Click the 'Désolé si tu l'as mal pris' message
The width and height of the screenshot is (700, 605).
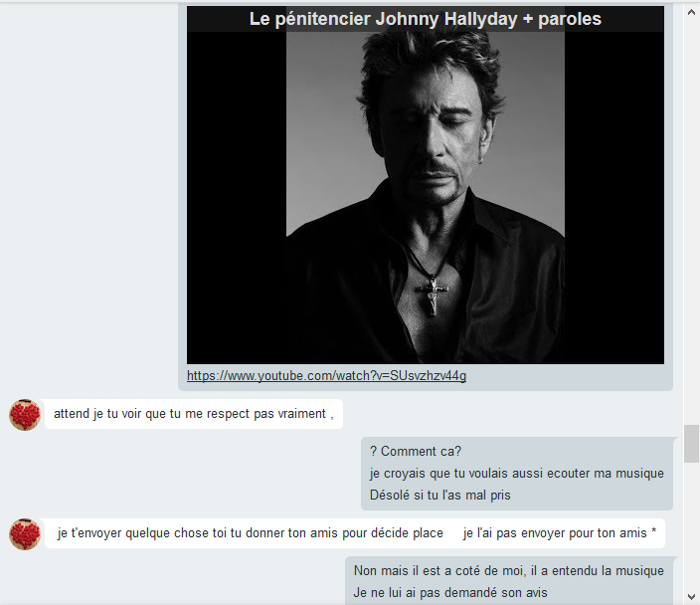(x=439, y=495)
